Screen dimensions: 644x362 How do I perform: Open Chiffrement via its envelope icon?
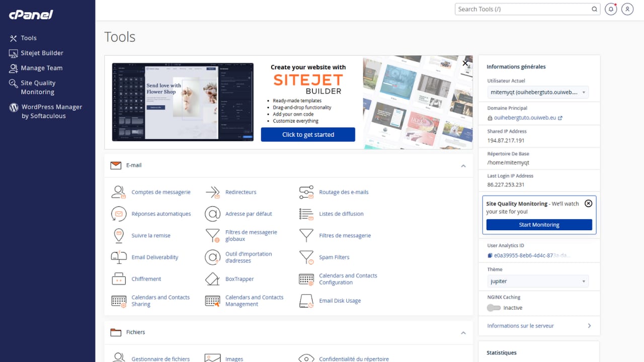click(118, 279)
